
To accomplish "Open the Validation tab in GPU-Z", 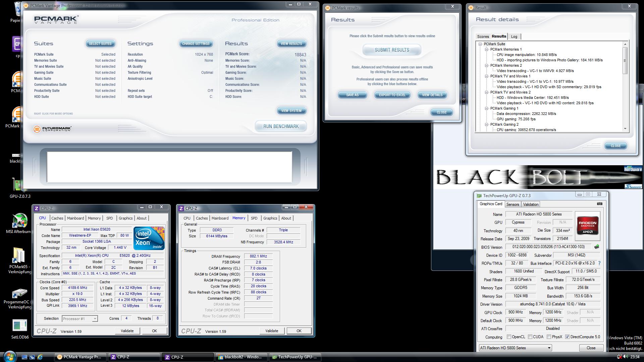I will [531, 204].
